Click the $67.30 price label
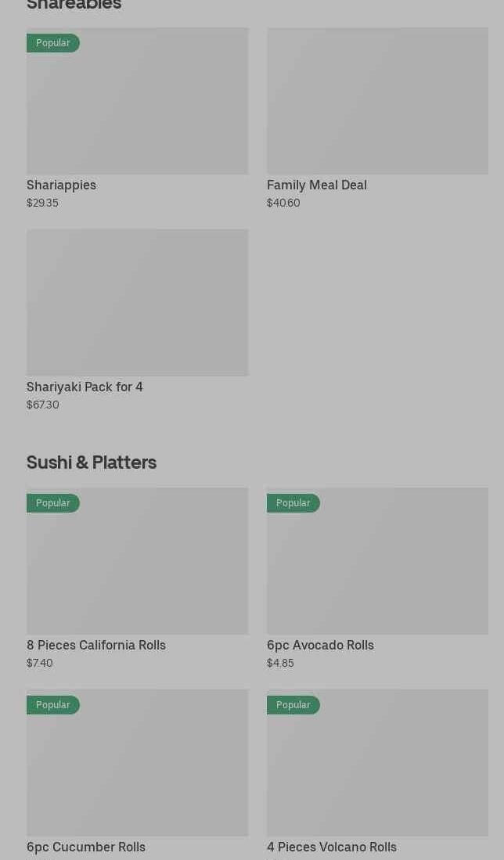Viewport: 504px width, 860px height. [43, 405]
